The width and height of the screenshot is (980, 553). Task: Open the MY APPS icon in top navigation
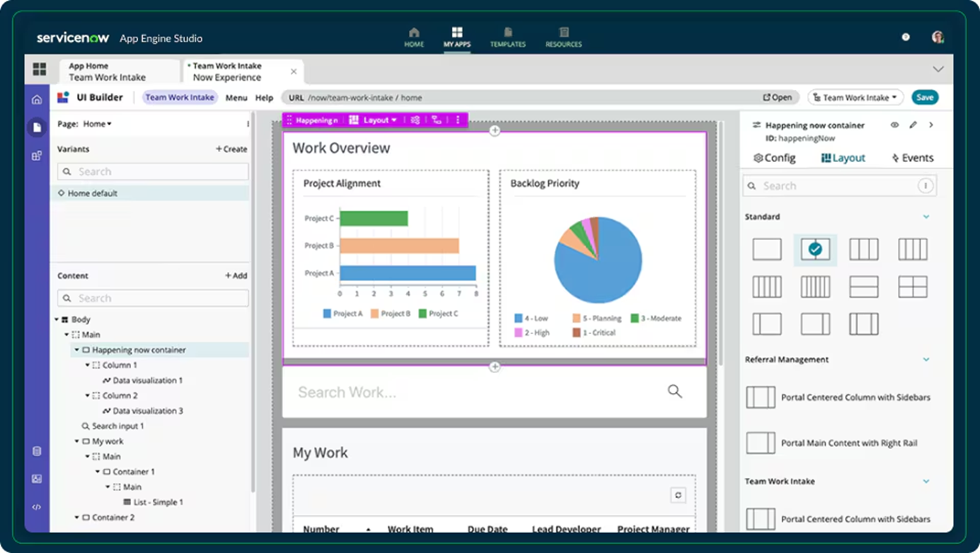[457, 37]
